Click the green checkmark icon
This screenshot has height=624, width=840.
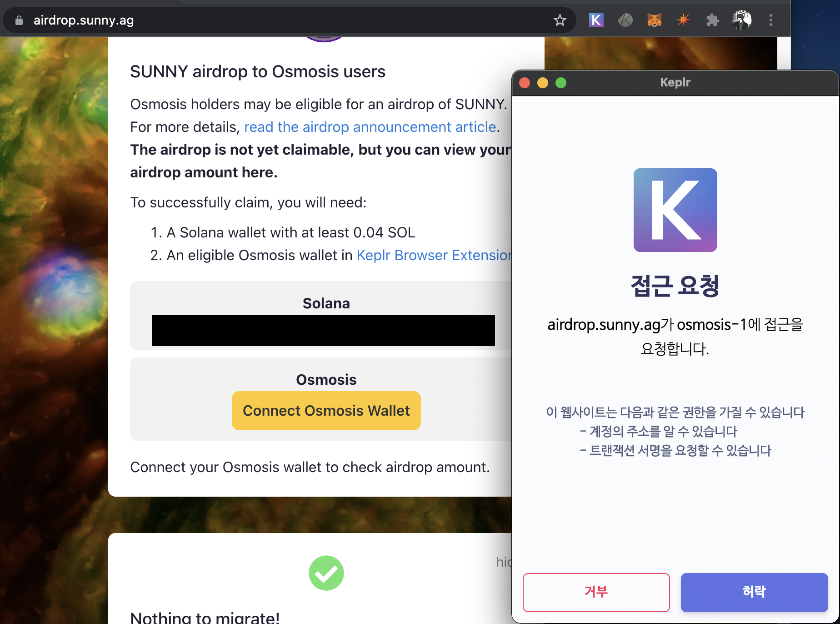click(326, 573)
